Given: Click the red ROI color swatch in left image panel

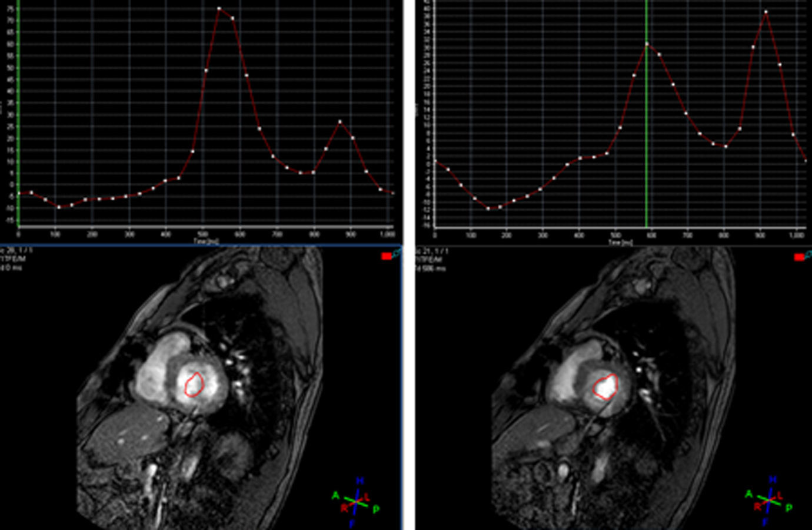Looking at the screenshot, I should pyautogui.click(x=387, y=256).
